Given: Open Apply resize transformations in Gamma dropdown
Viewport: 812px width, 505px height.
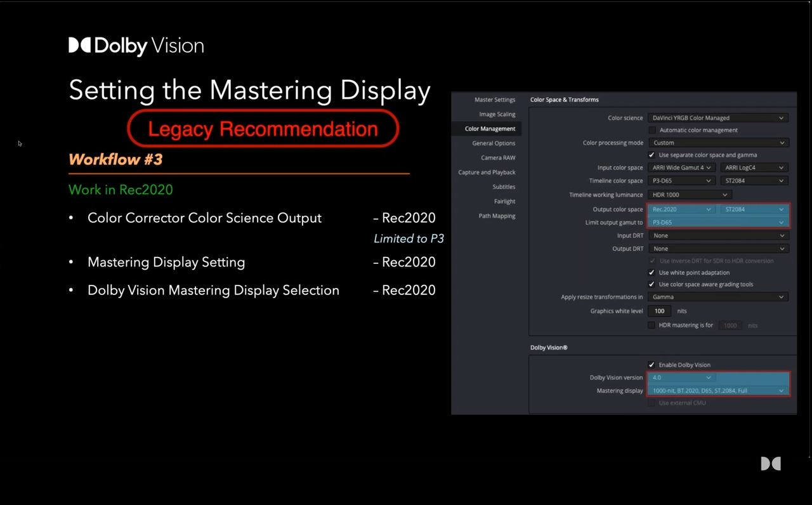Looking at the screenshot, I should click(718, 297).
